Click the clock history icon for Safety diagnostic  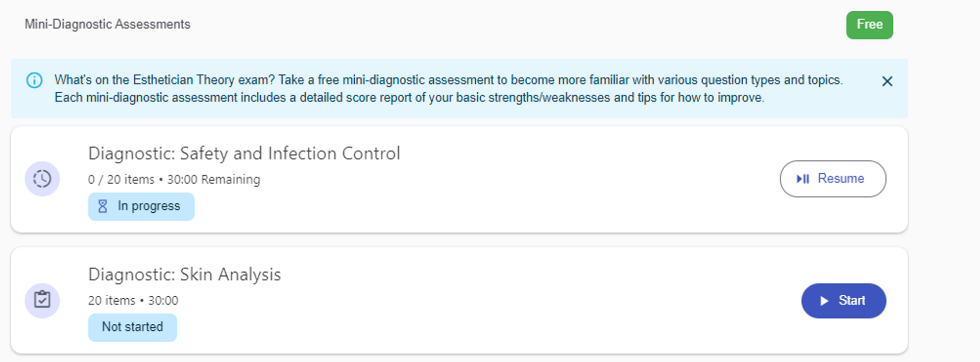pos(42,179)
